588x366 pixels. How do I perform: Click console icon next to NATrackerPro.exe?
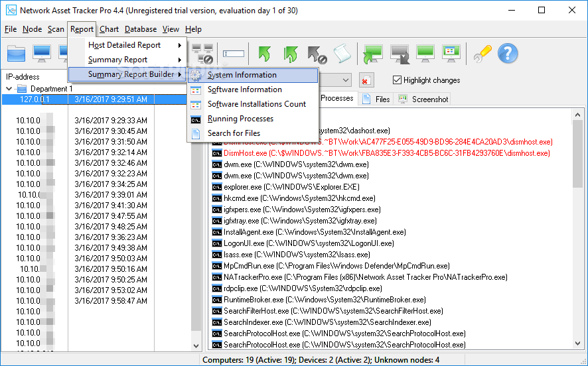[217, 277]
